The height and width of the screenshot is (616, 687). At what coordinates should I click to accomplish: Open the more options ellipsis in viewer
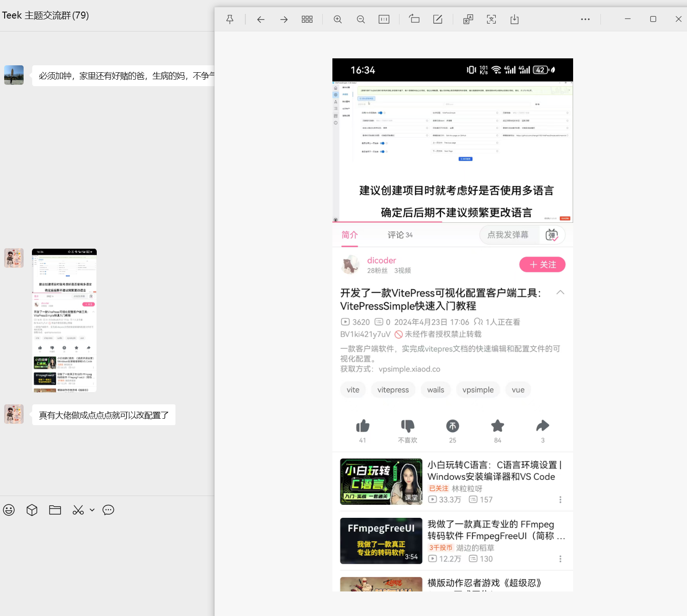[585, 19]
